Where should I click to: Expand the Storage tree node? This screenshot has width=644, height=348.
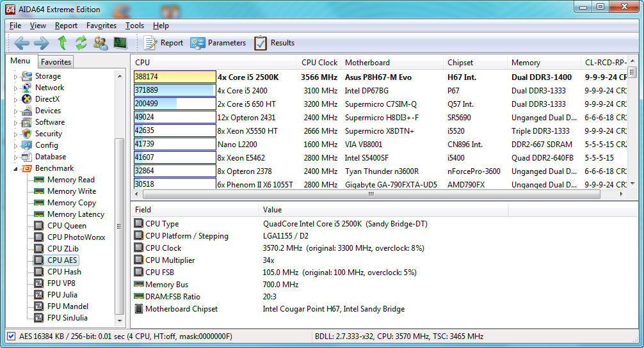pyautogui.click(x=15, y=77)
